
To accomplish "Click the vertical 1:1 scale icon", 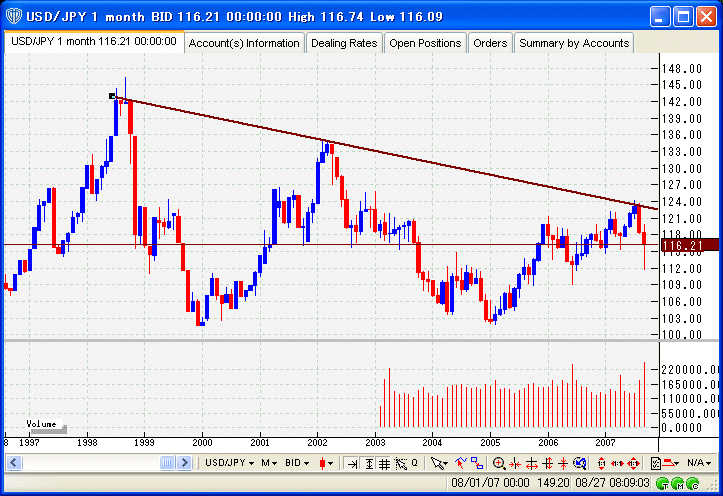I will pyautogui.click(x=601, y=463).
